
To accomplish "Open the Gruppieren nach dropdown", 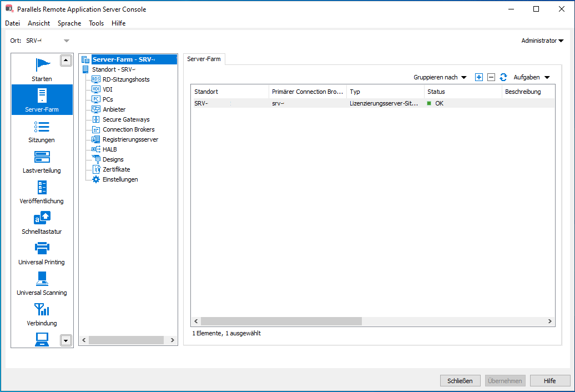I will click(x=440, y=77).
